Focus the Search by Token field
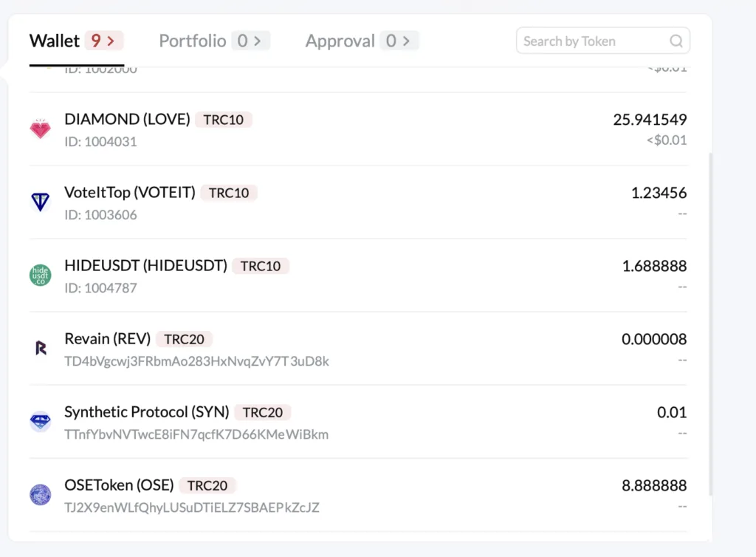Viewport: 756px width, 557px height. pos(593,41)
